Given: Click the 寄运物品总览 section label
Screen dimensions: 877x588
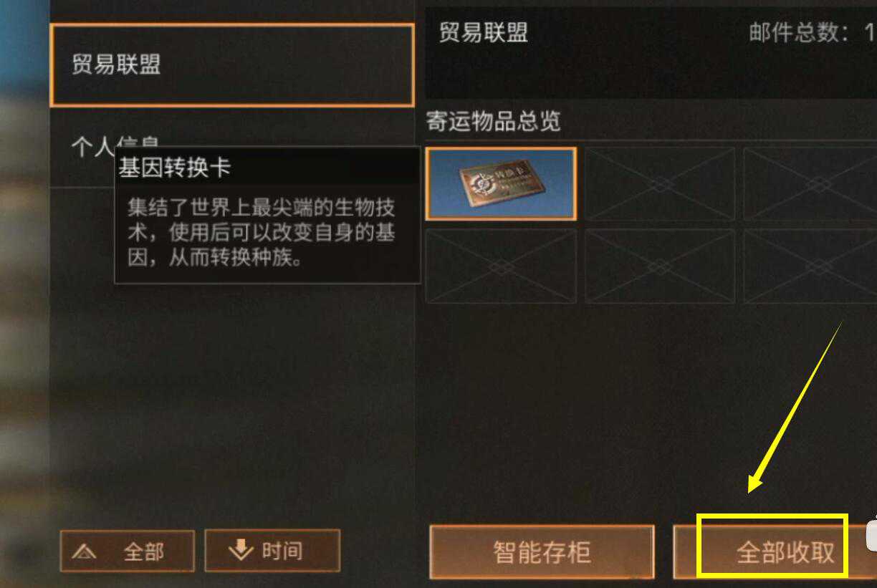Looking at the screenshot, I should (x=494, y=121).
